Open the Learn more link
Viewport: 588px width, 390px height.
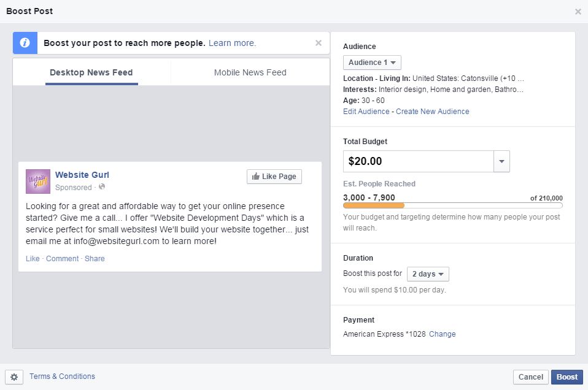tap(232, 44)
